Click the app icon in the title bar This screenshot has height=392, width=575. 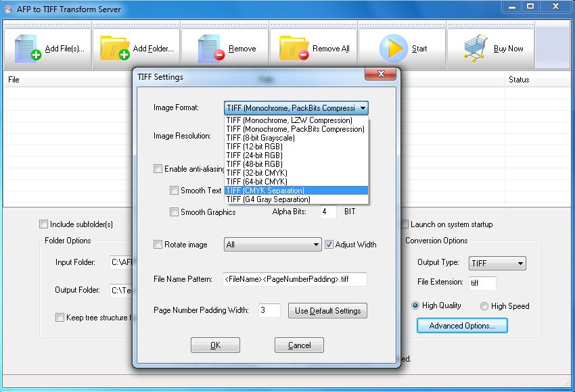tap(8, 9)
